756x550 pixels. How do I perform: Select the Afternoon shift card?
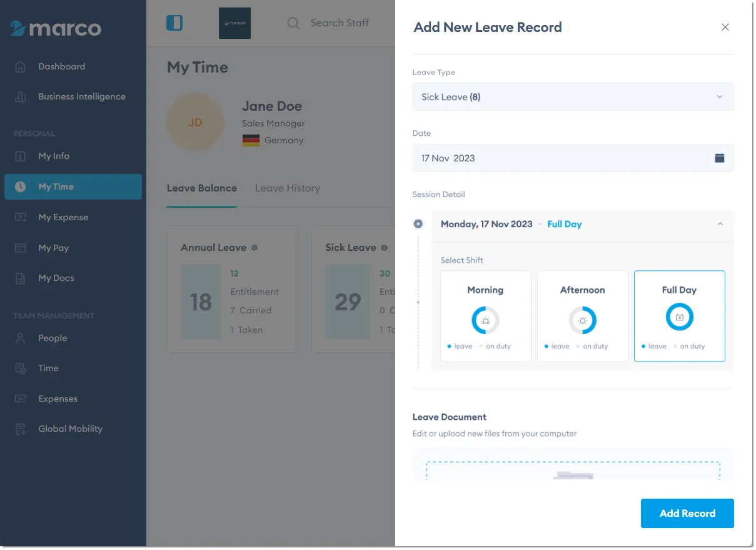tap(582, 316)
